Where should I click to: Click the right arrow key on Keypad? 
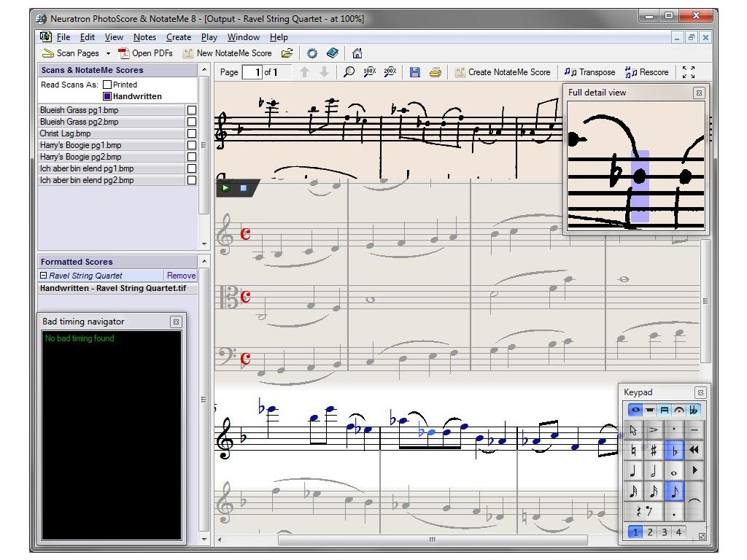(694, 471)
